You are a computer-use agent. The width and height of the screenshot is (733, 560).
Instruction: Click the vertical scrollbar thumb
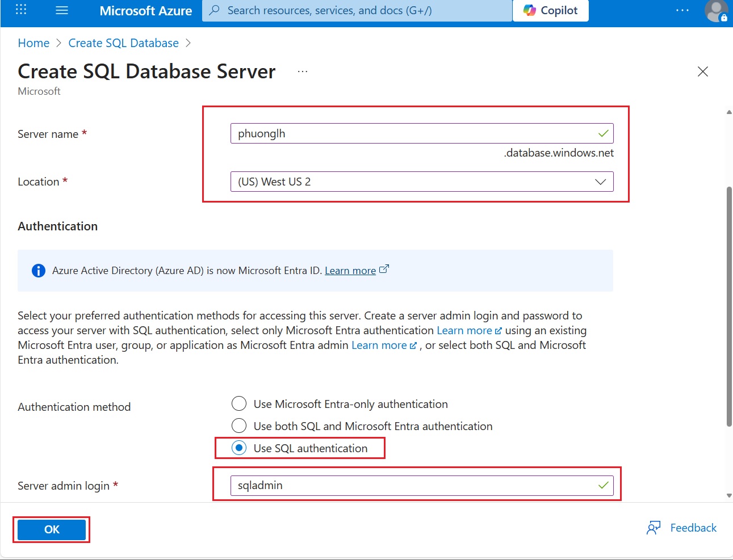coord(729,306)
